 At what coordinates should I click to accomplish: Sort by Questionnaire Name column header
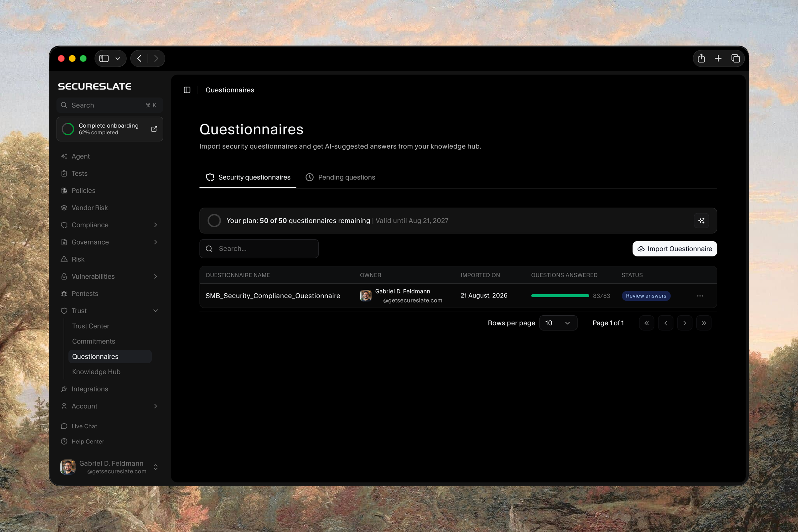point(237,275)
